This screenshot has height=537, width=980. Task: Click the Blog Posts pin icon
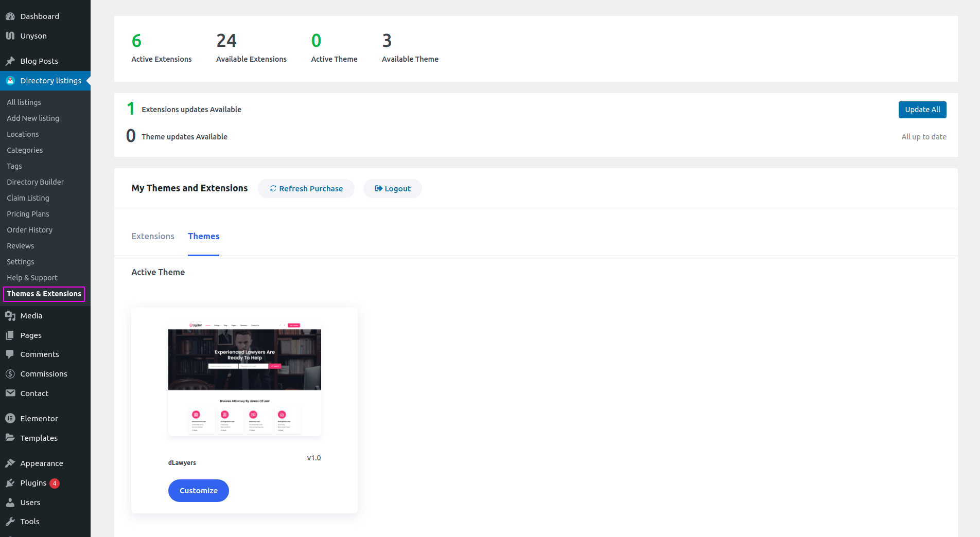[x=10, y=61]
